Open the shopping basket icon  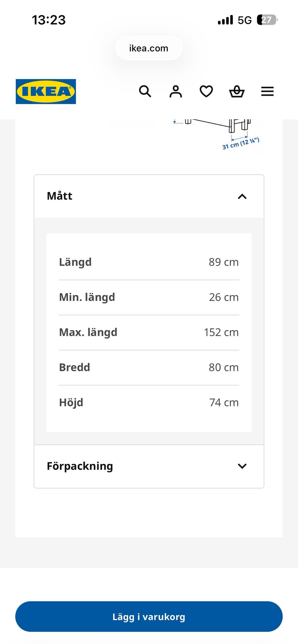pyautogui.click(x=237, y=91)
